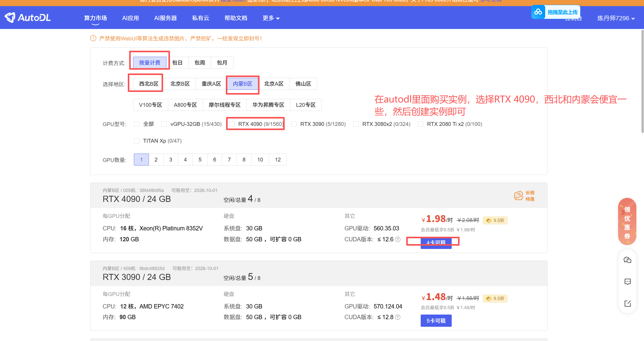Open the chat message icon
This screenshot has height=341, width=644.
click(x=627, y=282)
